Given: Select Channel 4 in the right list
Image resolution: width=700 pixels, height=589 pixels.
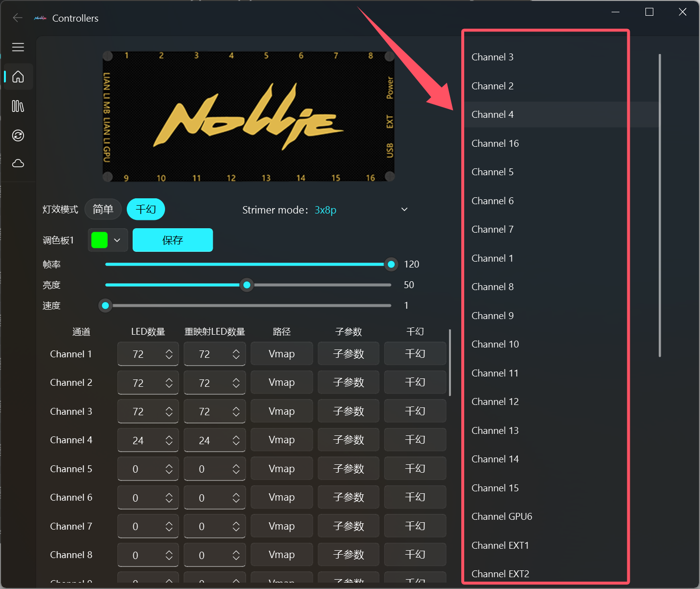Looking at the screenshot, I should (561, 114).
